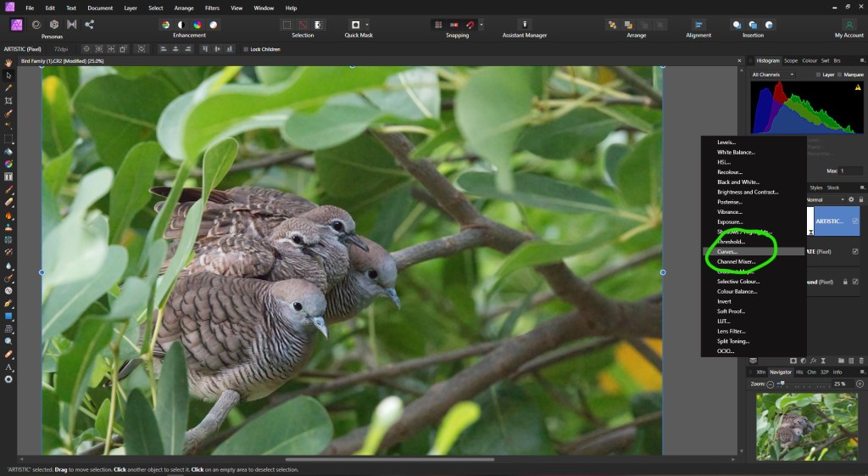Toggle visibility of the ARTISTIC layer
This screenshot has height=476, width=868.
pos(854,221)
